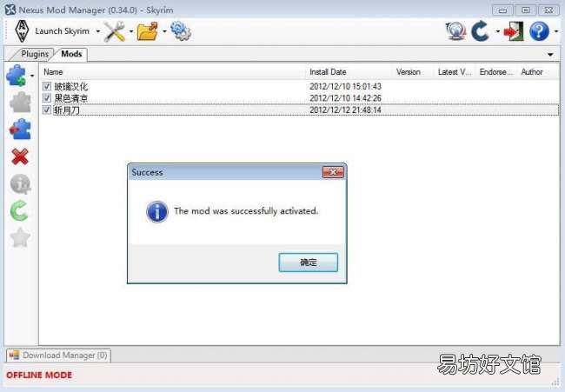Image resolution: width=565 pixels, height=392 pixels.
Task: Expand the open folder dropdown arrow
Action: [x=164, y=31]
